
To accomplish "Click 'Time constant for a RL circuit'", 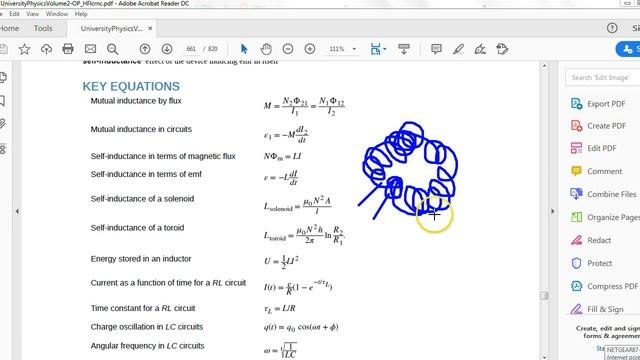I will click(143, 308).
